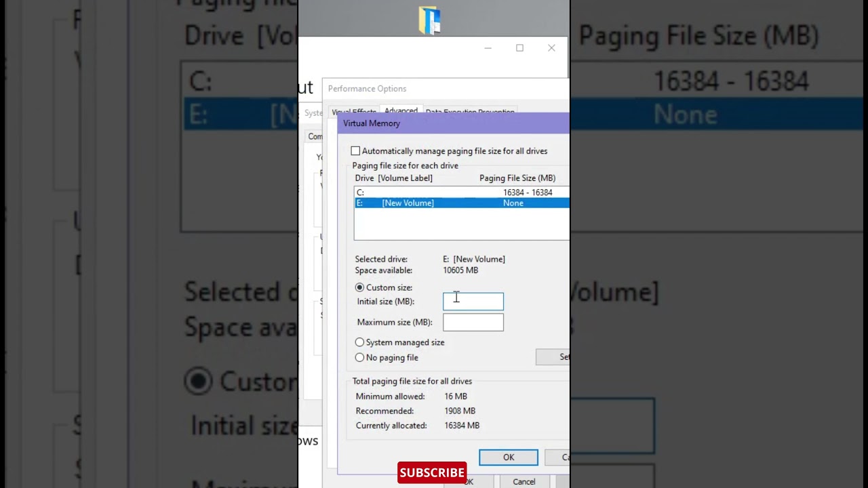Open the Advanced tab in Performance Options

coord(401,111)
